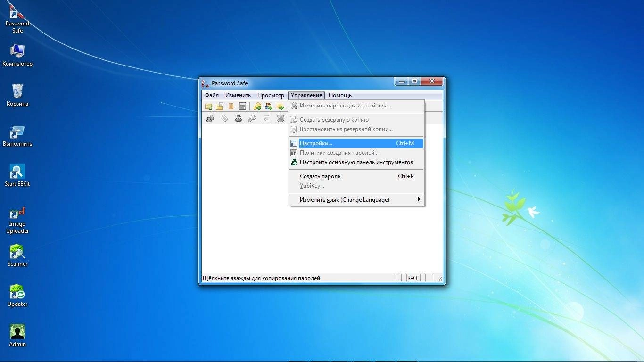Click the R-O status bar indicator
Image resolution: width=644 pixels, height=362 pixels.
coord(412,278)
